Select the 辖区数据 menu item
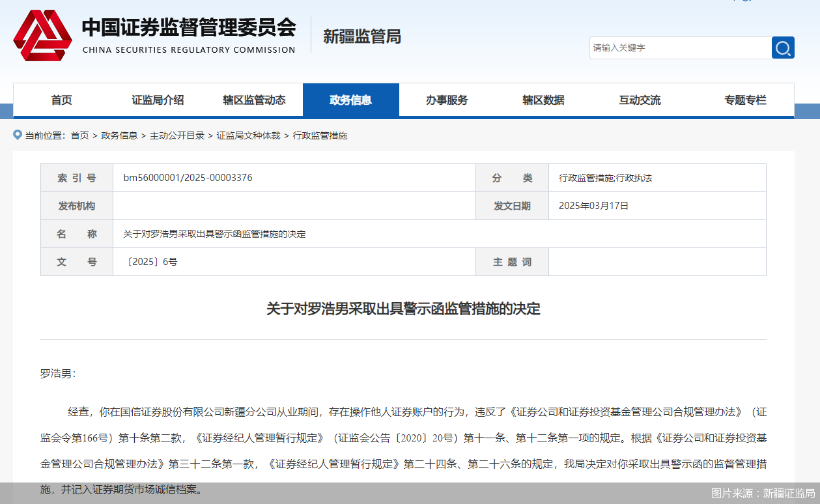 [543, 100]
